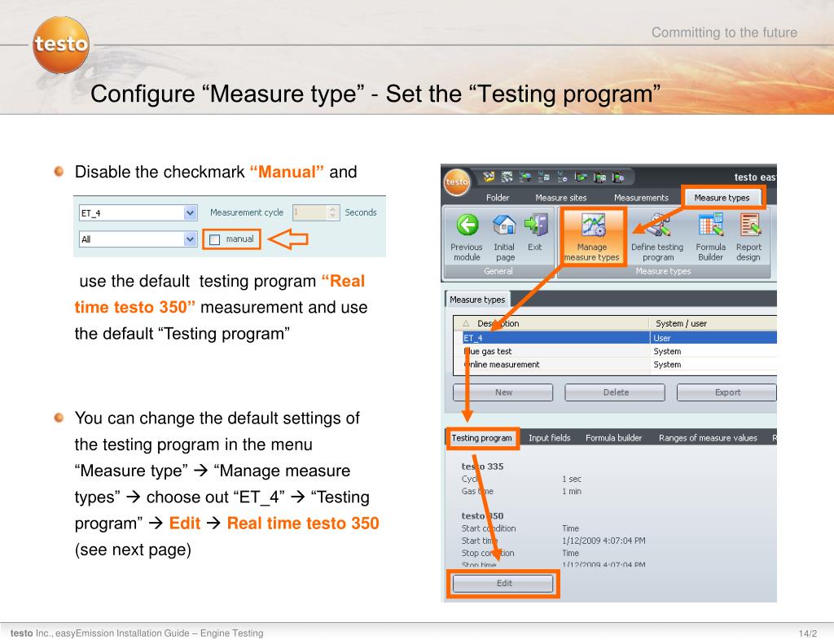The width and height of the screenshot is (834, 644).
Task: Click the second quick-access icon beside yellow folder
Action: pyautogui.click(x=507, y=177)
